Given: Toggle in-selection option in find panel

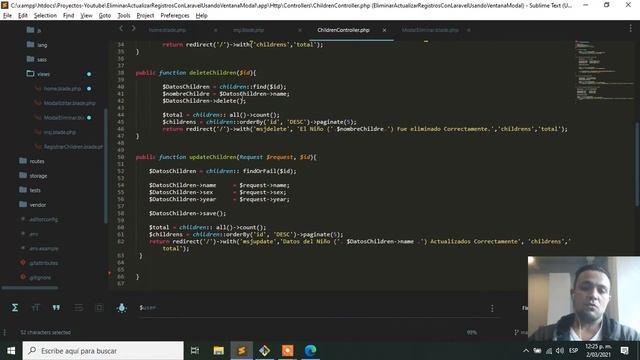Looking at the screenshot, I should point(99,307).
